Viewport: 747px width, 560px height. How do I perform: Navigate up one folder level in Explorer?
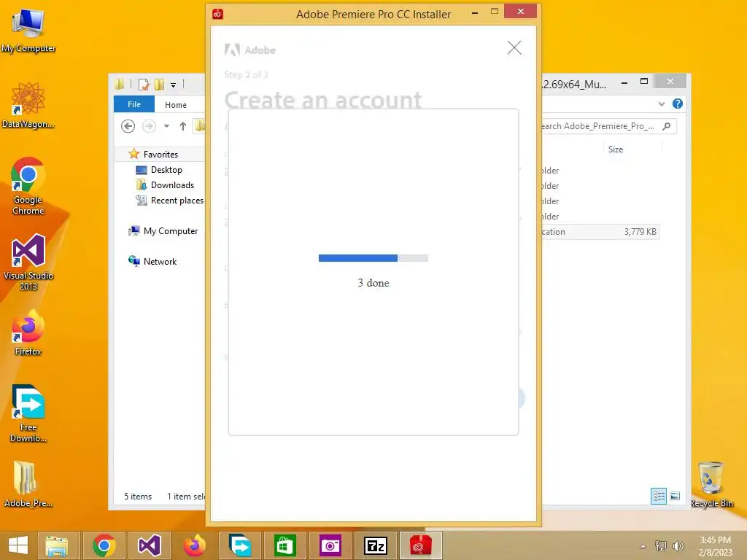click(x=183, y=126)
